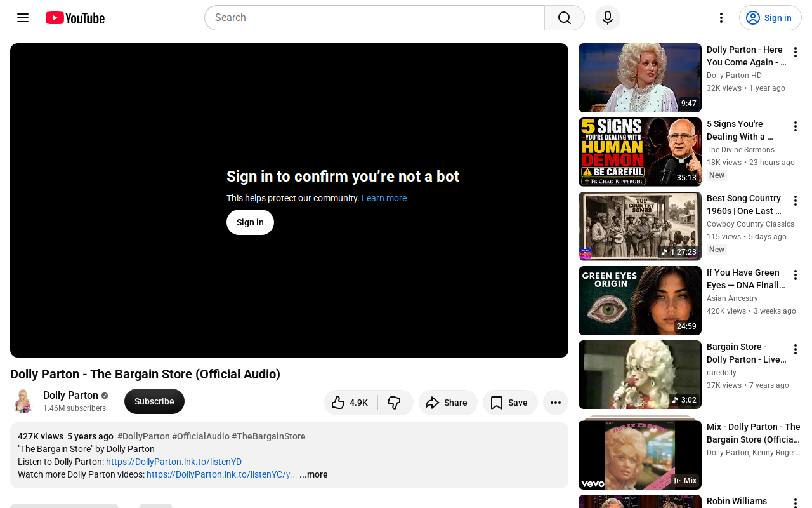Click the '1.46M subscribers' count
The image size is (812, 508).
pyautogui.click(x=74, y=408)
